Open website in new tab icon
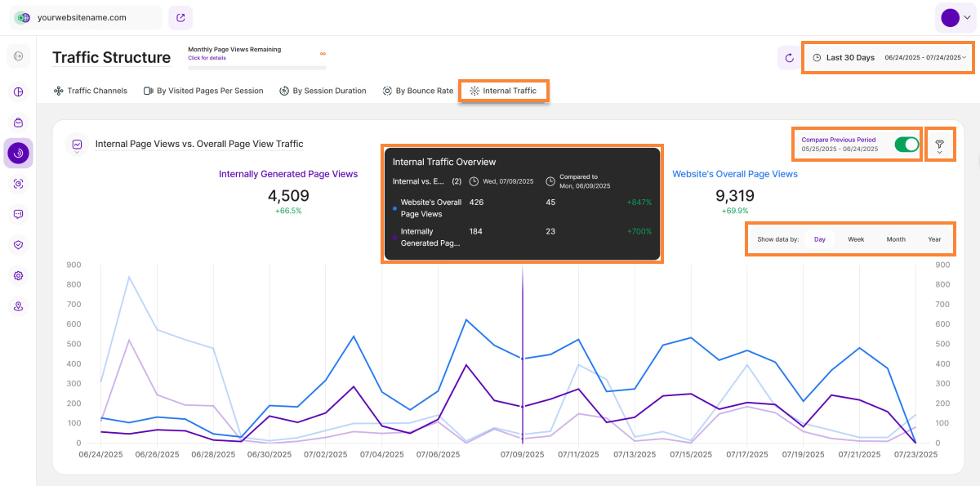This screenshot has height=486, width=980. click(x=180, y=17)
